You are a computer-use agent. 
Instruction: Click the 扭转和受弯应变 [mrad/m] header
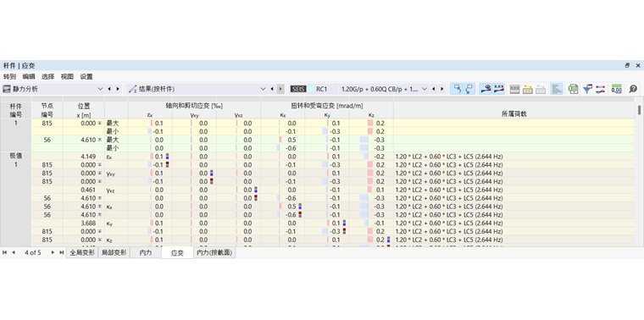click(327, 106)
